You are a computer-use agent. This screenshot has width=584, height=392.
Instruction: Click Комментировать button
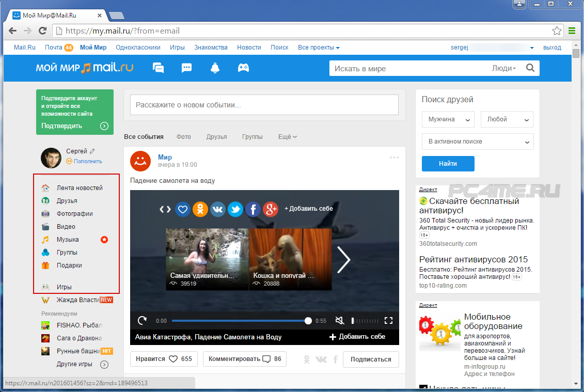pos(245,359)
